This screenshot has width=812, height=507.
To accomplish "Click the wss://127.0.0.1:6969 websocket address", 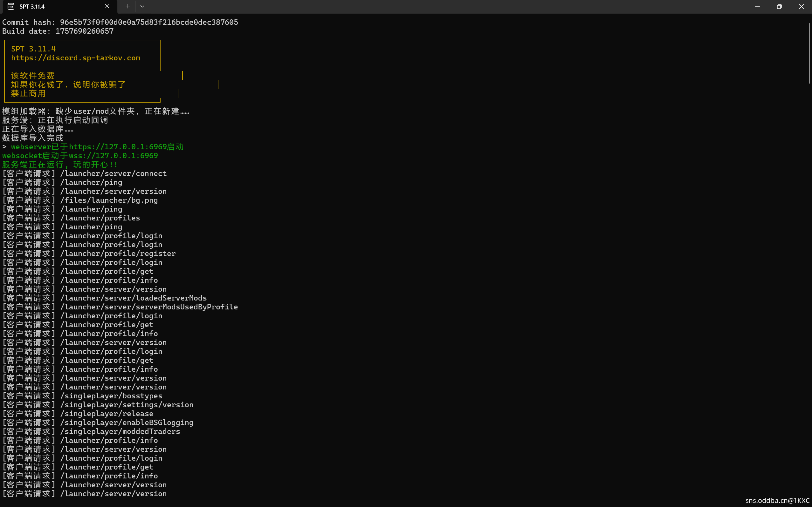I will click(113, 156).
